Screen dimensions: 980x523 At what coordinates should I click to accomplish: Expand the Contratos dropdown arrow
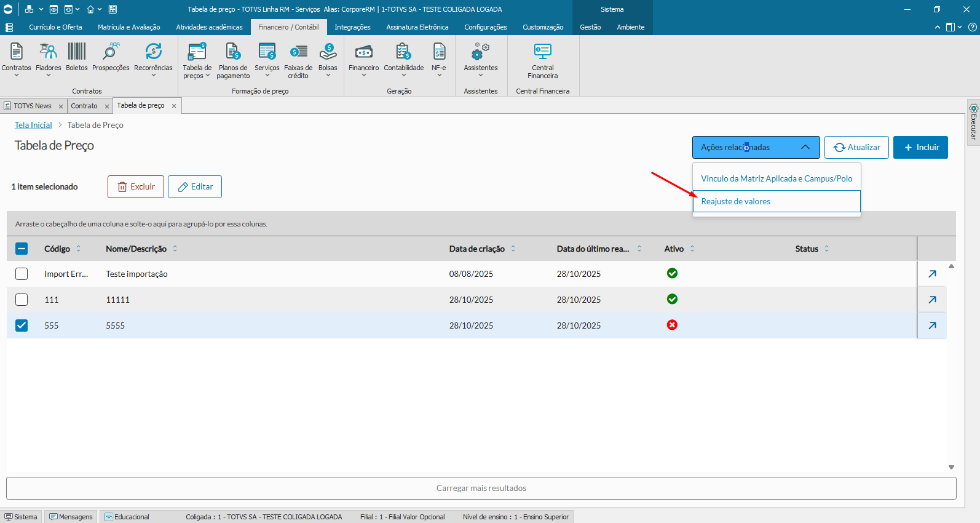17,76
